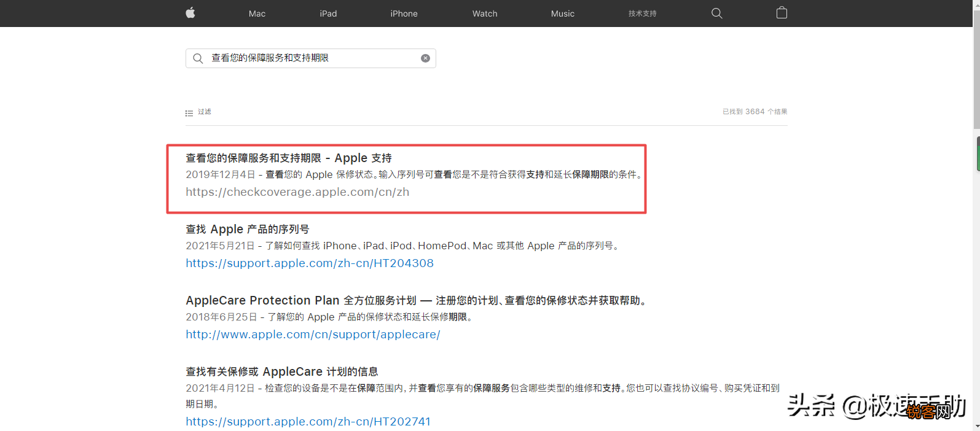Viewport: 980px width, 431px height.
Task: Open the checkcoverage.apple.com/cn/zh URL
Action: (x=297, y=192)
